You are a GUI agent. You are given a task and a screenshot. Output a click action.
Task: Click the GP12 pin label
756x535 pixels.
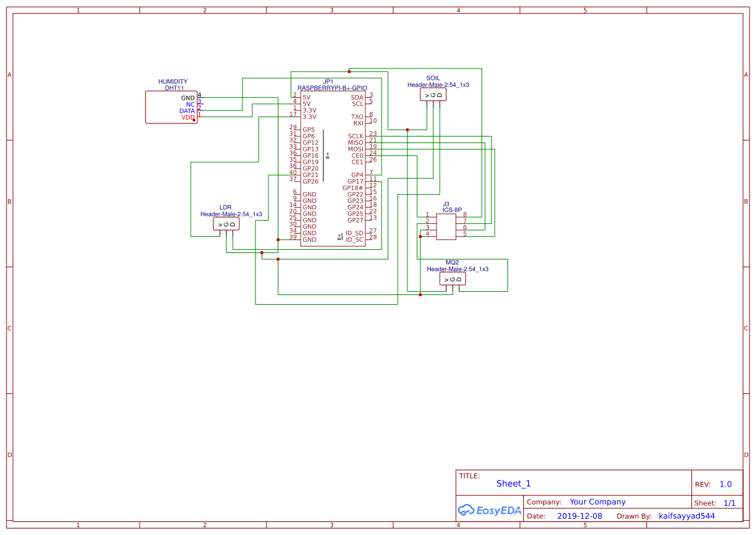(310, 143)
